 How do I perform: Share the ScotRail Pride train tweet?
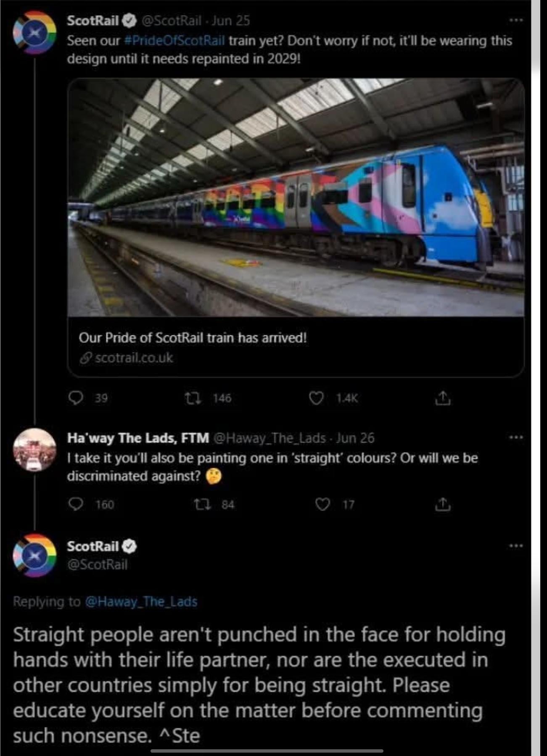pyautogui.click(x=442, y=398)
